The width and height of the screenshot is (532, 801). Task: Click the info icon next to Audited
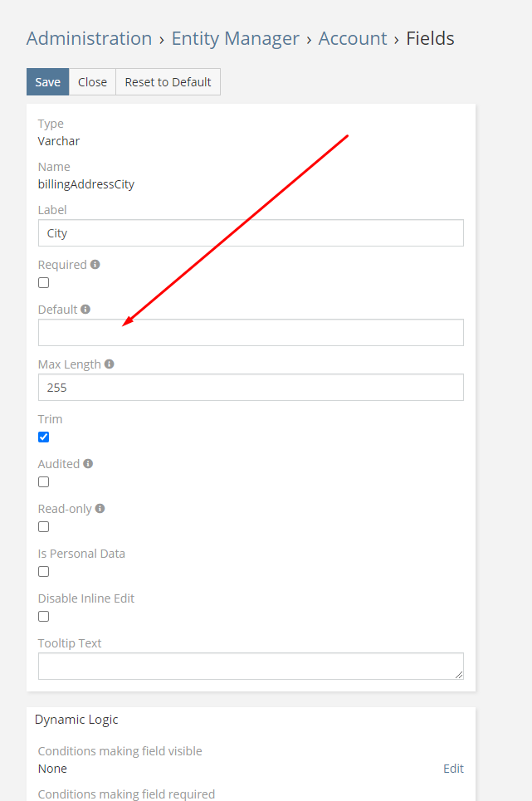[88, 464]
